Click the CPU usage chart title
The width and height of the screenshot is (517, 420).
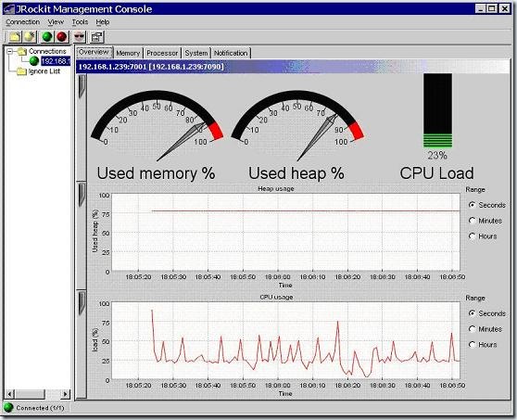point(276,297)
